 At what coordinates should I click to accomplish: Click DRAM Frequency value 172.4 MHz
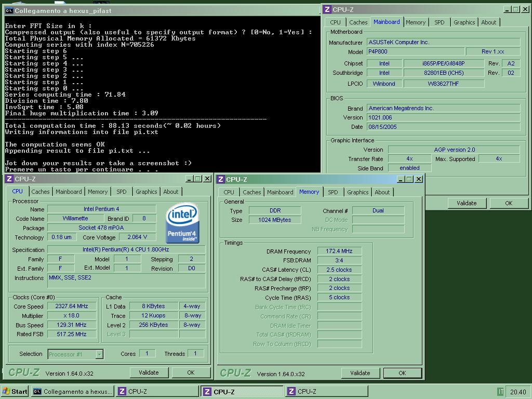coord(339,251)
